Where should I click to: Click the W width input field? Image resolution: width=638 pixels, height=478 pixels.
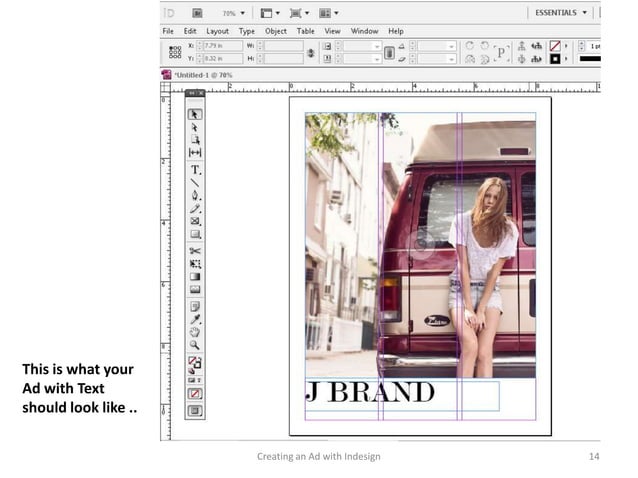(x=283, y=46)
